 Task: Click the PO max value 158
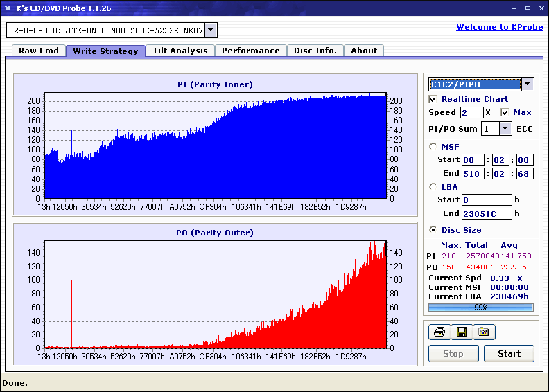click(x=449, y=267)
